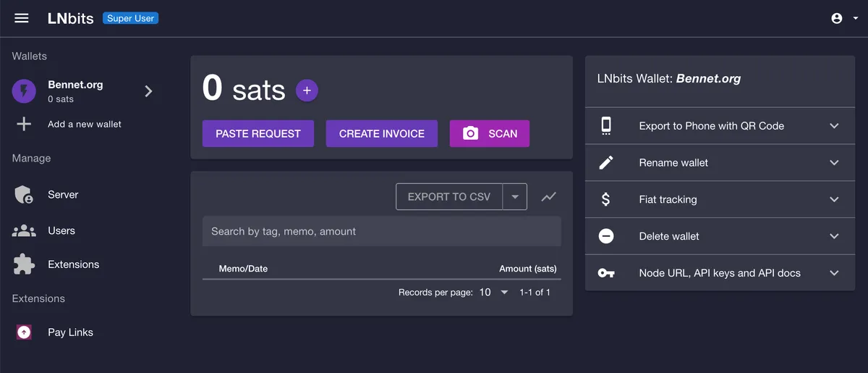Viewport: 868px width, 373px height.
Task: Click the Paste Request button
Action: click(258, 134)
